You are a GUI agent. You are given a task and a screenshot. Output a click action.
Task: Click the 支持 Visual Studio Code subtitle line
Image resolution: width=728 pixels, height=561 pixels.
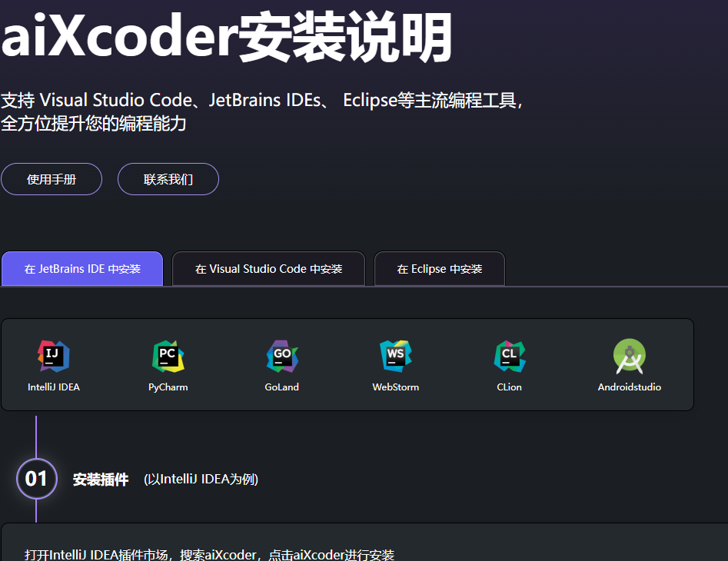pyautogui.click(x=262, y=100)
